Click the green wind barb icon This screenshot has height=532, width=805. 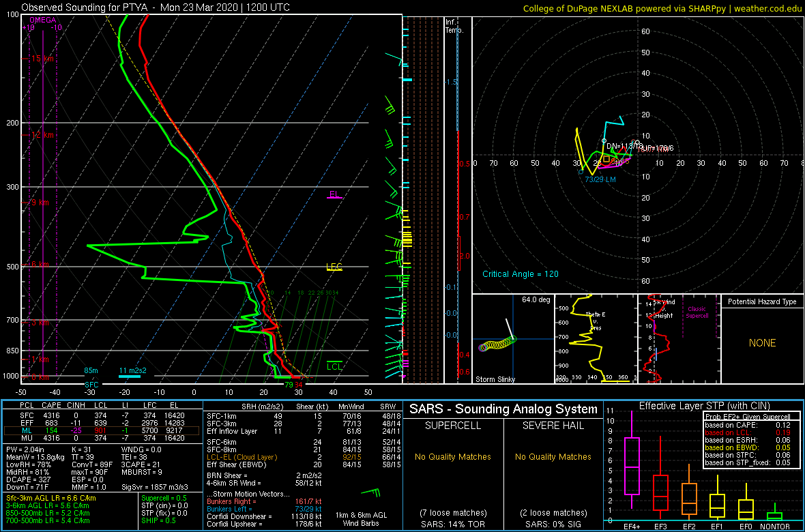pos(370,494)
